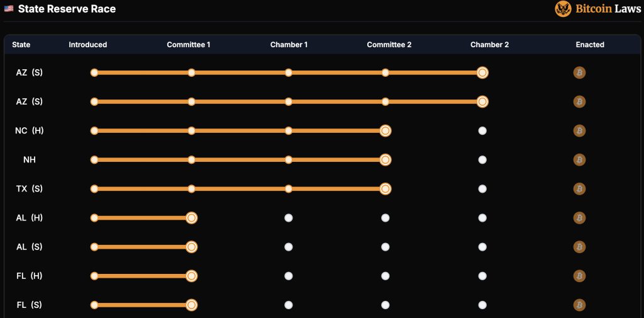Click the NH state label
Viewport: 644px width, 318px height.
[x=30, y=160]
